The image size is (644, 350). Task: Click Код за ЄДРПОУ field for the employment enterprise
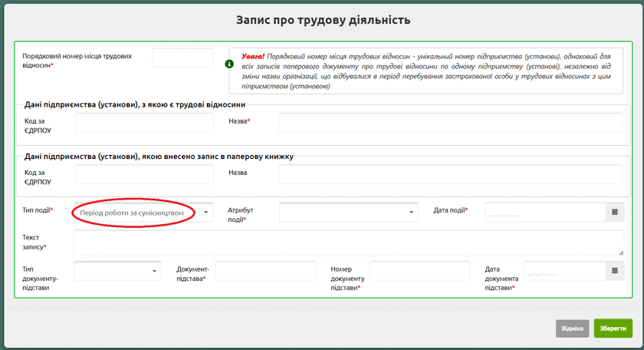click(x=144, y=123)
